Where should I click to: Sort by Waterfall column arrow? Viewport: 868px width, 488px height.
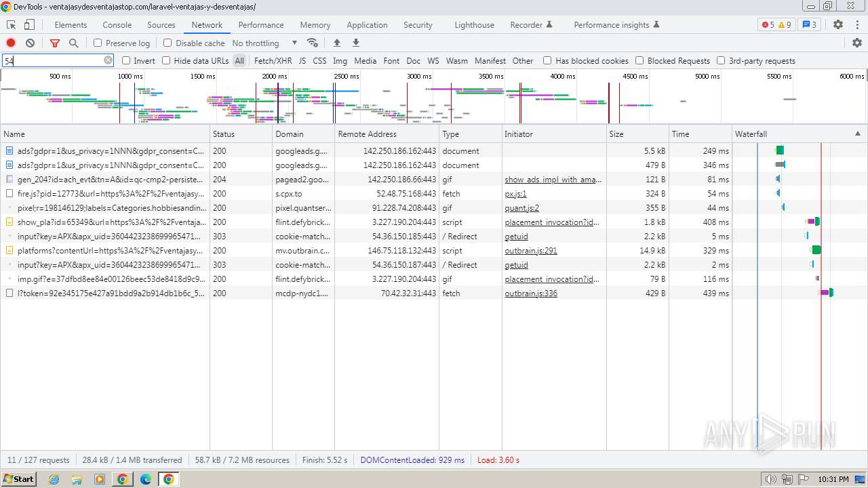858,134
